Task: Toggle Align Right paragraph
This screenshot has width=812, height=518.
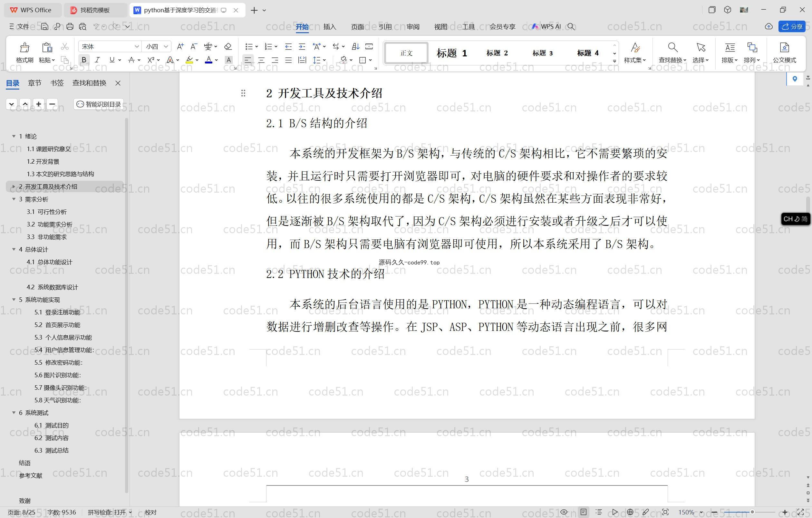Action: (275, 60)
